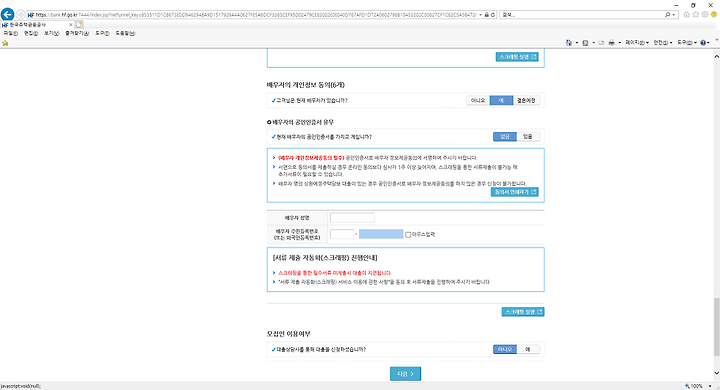Image resolution: width=720 pixels, height=390 pixels.
Task: Open the address bar autocomplete dropdown arrow
Action: [480, 15]
